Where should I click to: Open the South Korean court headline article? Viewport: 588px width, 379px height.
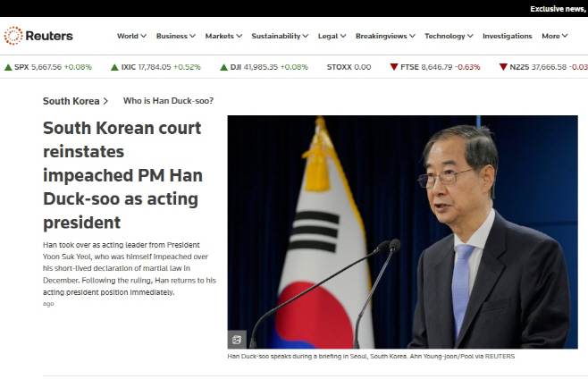[x=122, y=175]
